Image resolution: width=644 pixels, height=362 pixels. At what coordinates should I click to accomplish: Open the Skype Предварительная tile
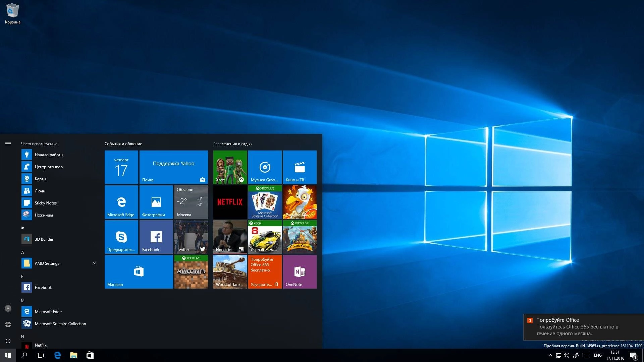[x=121, y=237]
